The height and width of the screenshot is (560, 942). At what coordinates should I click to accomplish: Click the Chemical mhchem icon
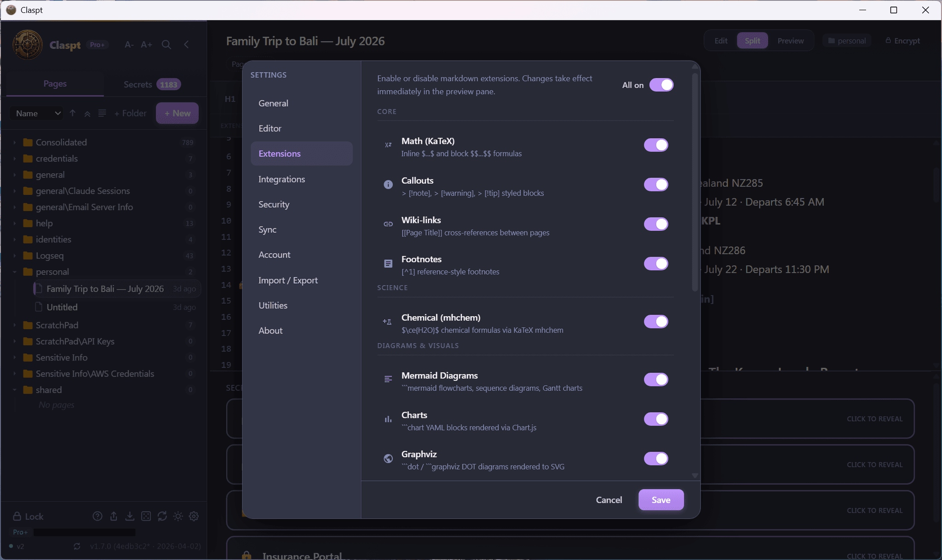387,321
